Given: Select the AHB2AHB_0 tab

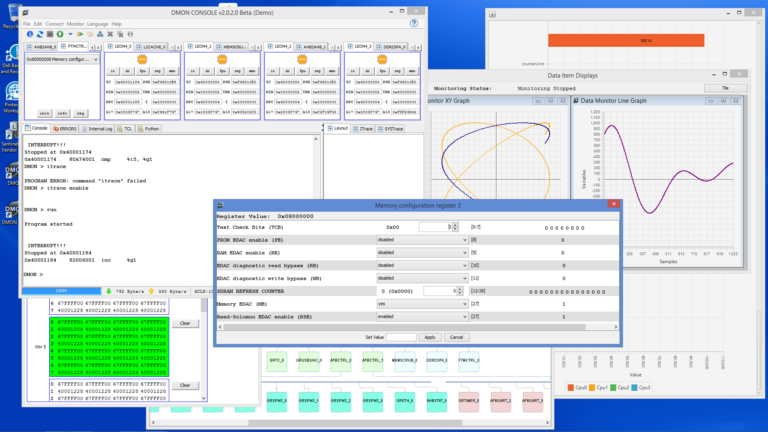Looking at the screenshot, I should coord(42,47).
